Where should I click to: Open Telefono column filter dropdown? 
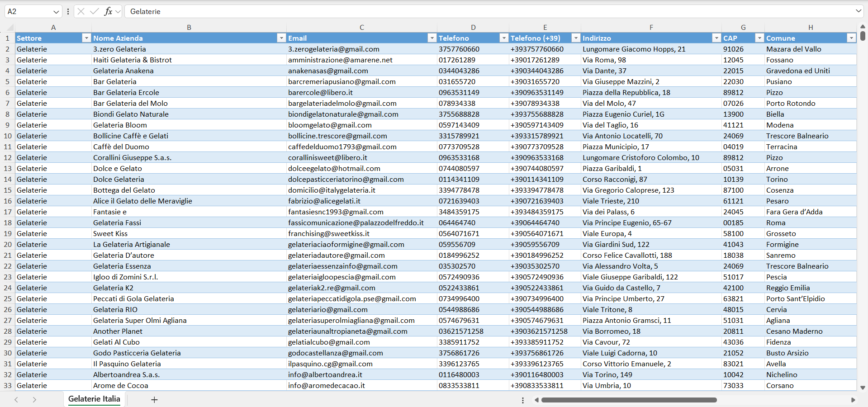[504, 38]
